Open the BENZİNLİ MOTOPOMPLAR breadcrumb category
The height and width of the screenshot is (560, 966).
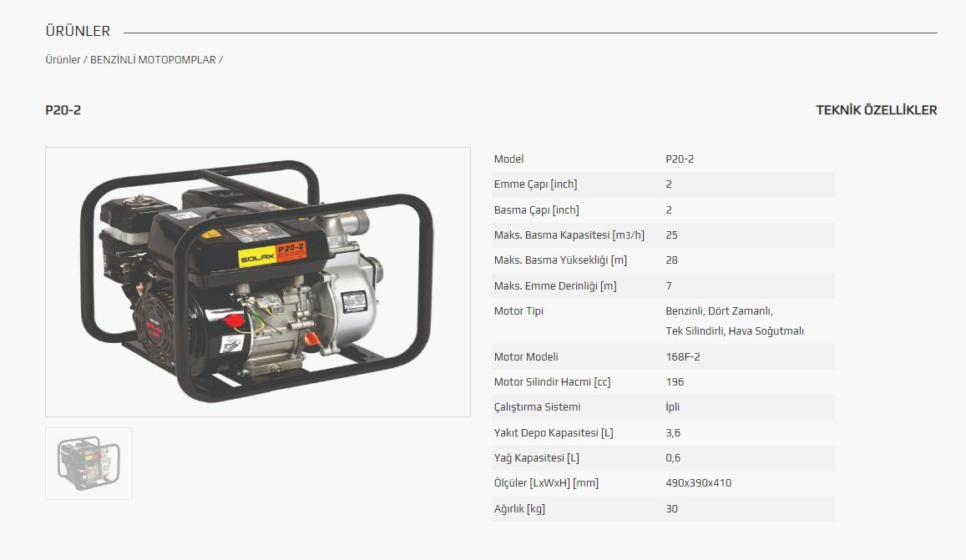click(x=153, y=60)
